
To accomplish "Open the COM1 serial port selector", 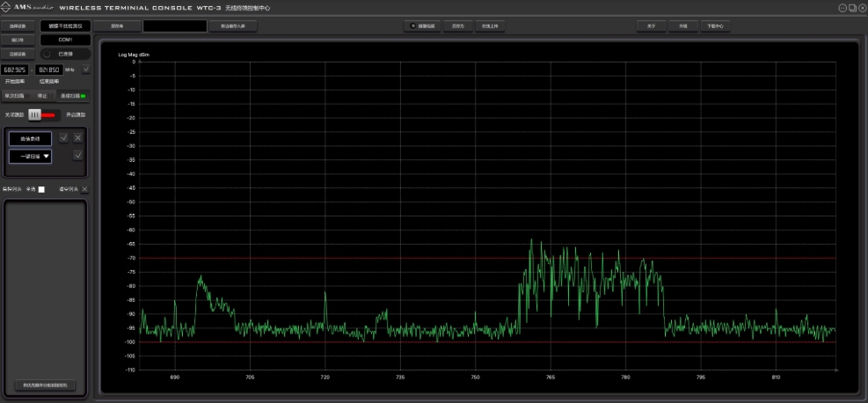I will tap(66, 40).
